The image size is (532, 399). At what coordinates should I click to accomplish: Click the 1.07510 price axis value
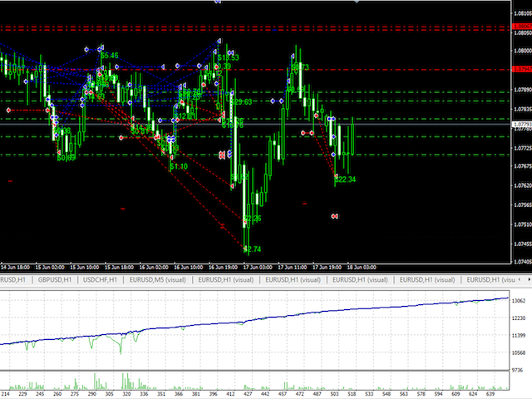point(523,224)
